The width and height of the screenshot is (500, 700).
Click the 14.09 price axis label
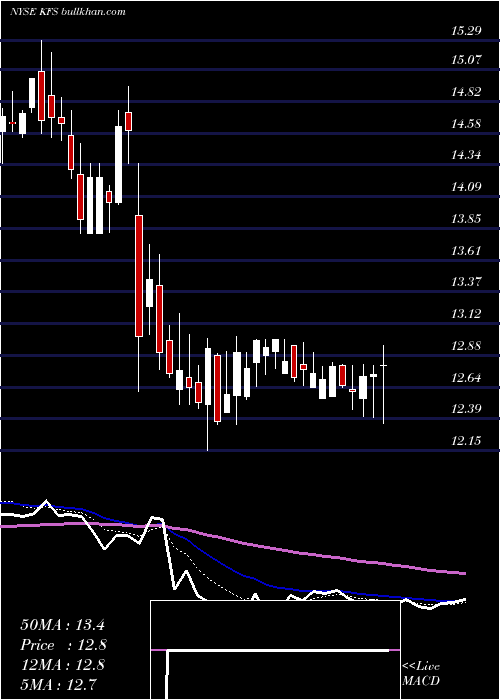467,187
